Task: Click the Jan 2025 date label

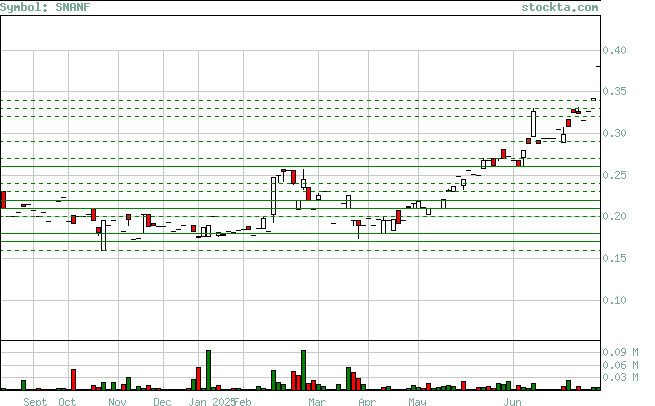Action: (x=211, y=402)
